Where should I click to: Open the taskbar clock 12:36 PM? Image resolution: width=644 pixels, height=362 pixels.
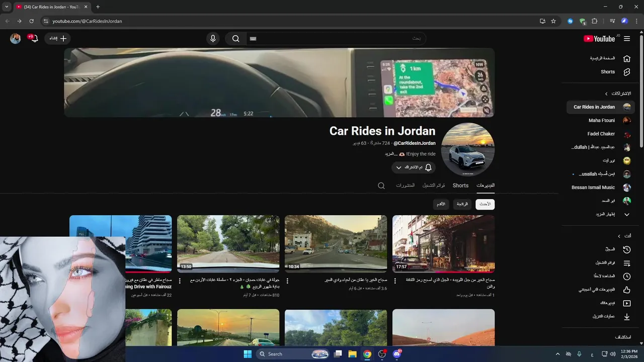(x=629, y=354)
